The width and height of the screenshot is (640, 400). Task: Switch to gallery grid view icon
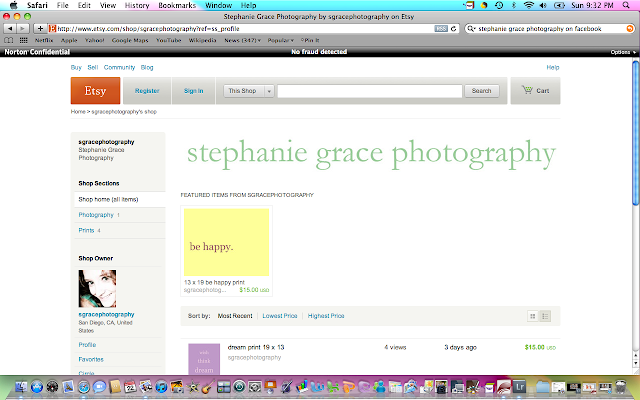point(532,316)
